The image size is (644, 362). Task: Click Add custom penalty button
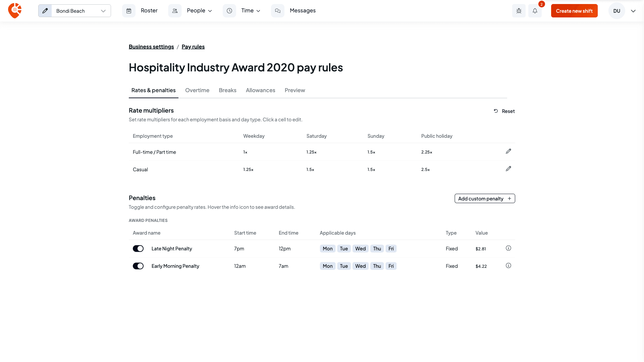pos(485,198)
